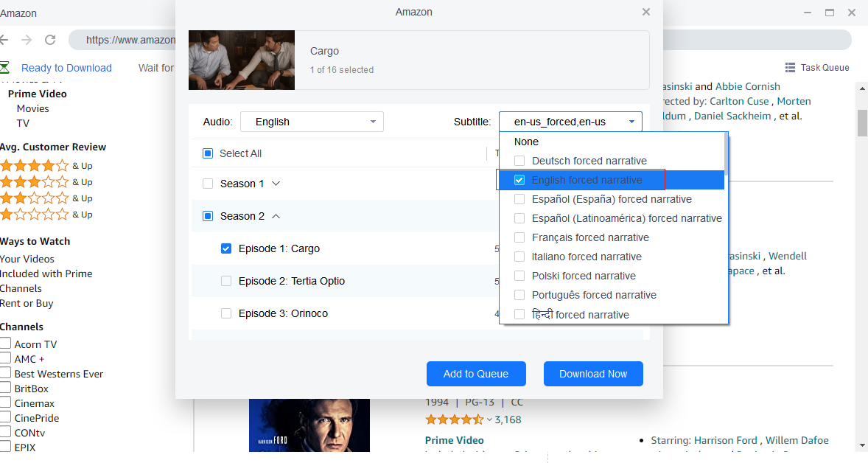Viewport: 868px width, 463px height.
Task: Click the browser forward arrow
Action: [27, 40]
